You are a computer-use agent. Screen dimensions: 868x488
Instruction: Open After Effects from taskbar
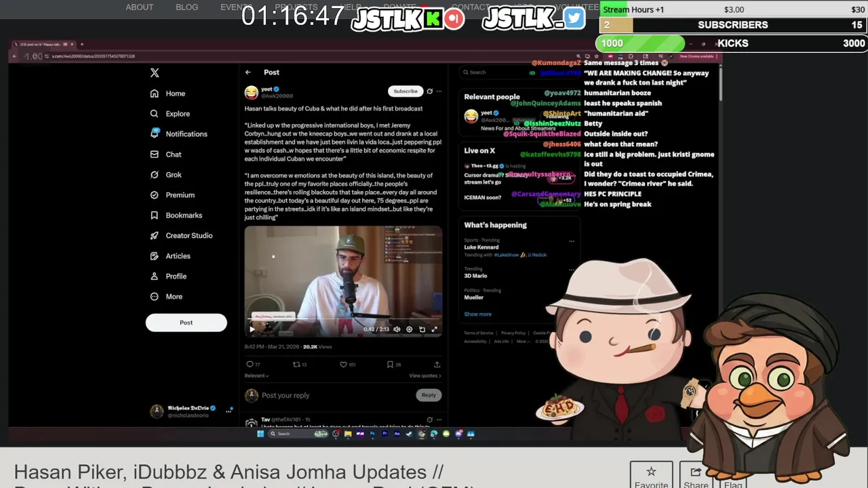(x=397, y=434)
